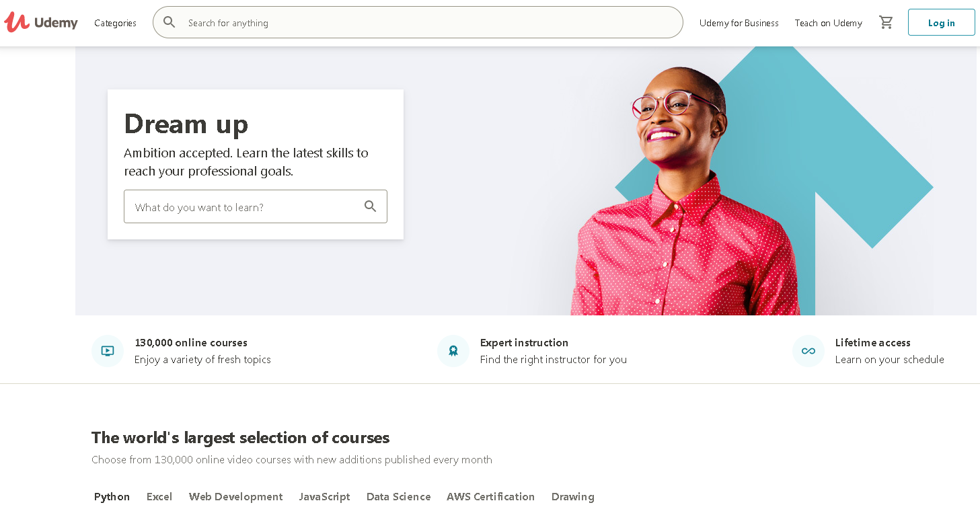The height and width of the screenshot is (505, 980).
Task: Click the badge icon next to Expert instruction
Action: point(453,350)
